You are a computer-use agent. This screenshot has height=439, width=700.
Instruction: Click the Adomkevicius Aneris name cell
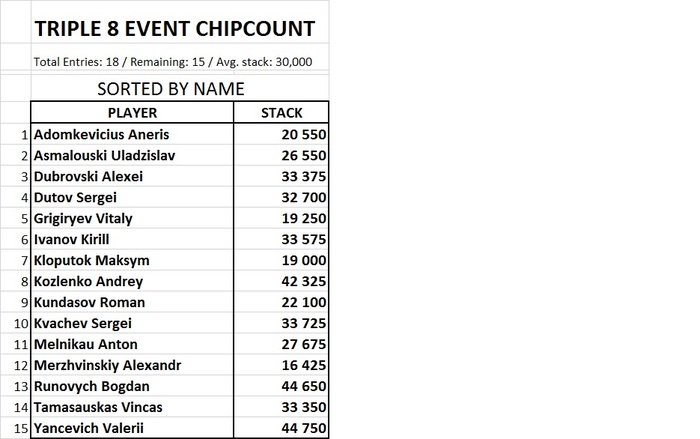[x=132, y=134]
